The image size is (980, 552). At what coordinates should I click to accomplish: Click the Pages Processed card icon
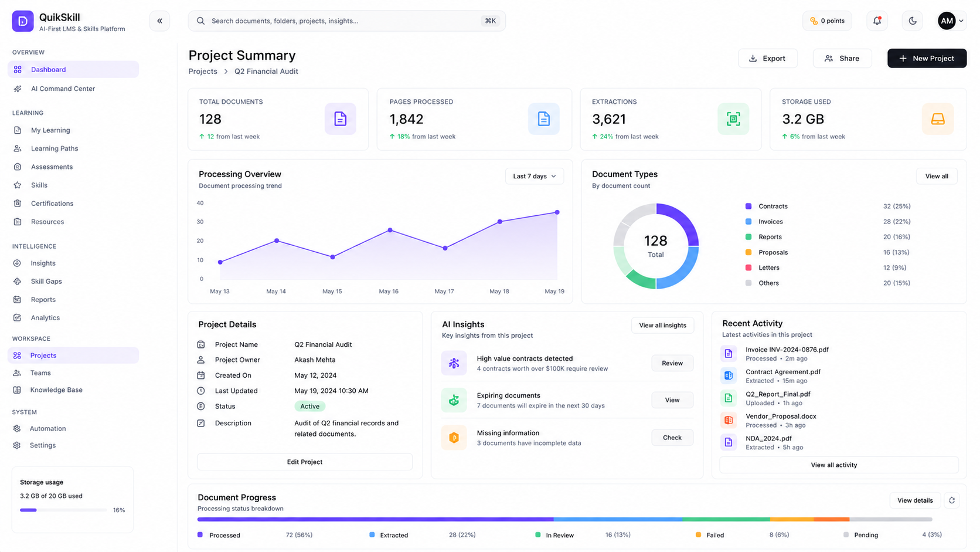[543, 119]
